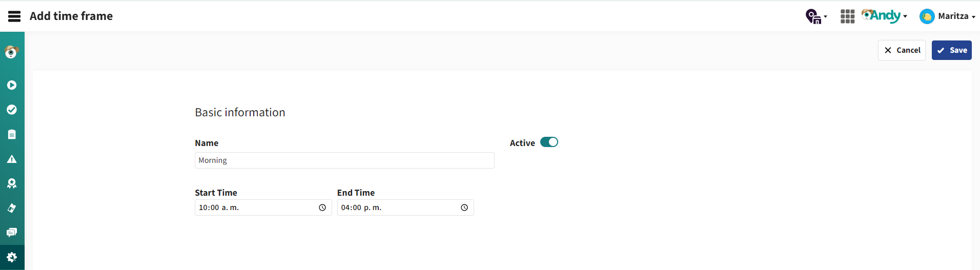Open the ticket tag sidebar icon
The image size is (980, 270).
click(12, 208)
